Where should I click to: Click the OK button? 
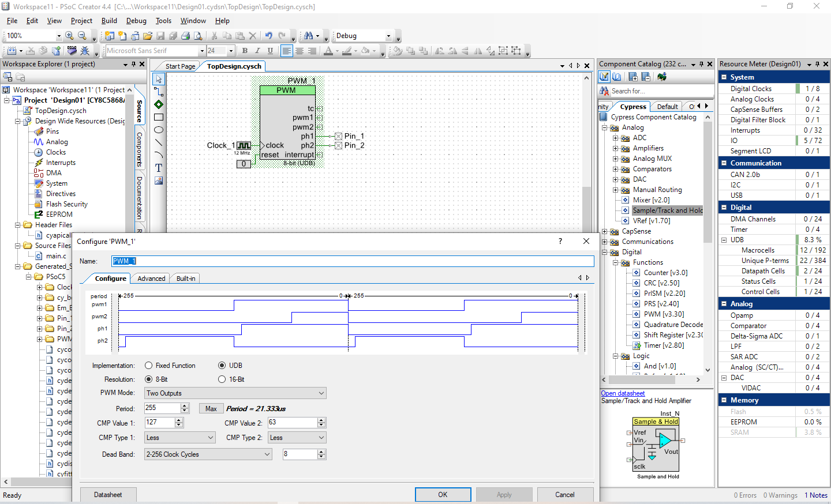(x=443, y=495)
